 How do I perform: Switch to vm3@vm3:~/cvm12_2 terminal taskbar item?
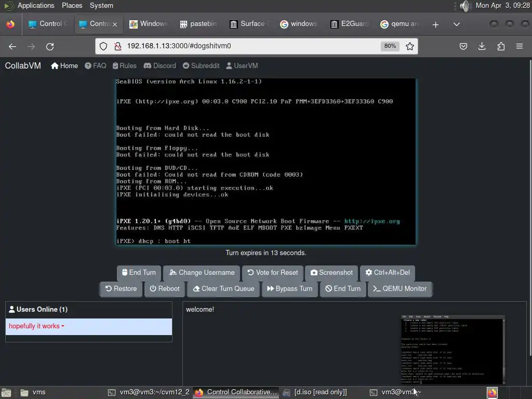[149, 393]
